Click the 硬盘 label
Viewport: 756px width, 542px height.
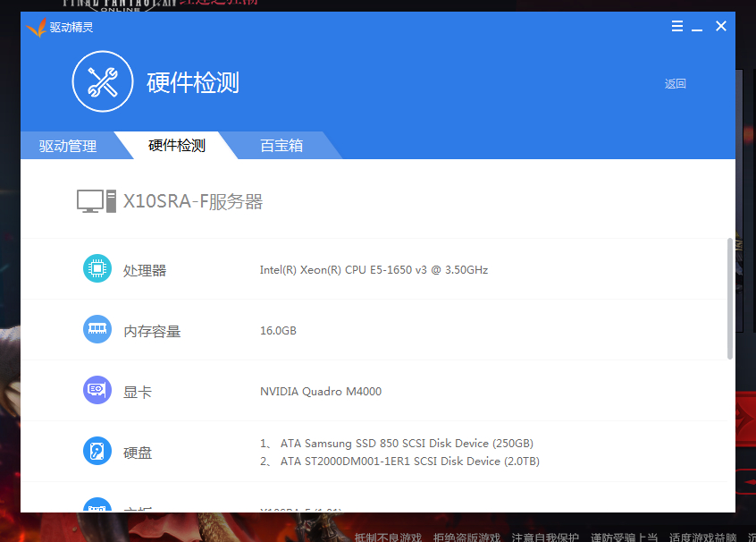[138, 453]
